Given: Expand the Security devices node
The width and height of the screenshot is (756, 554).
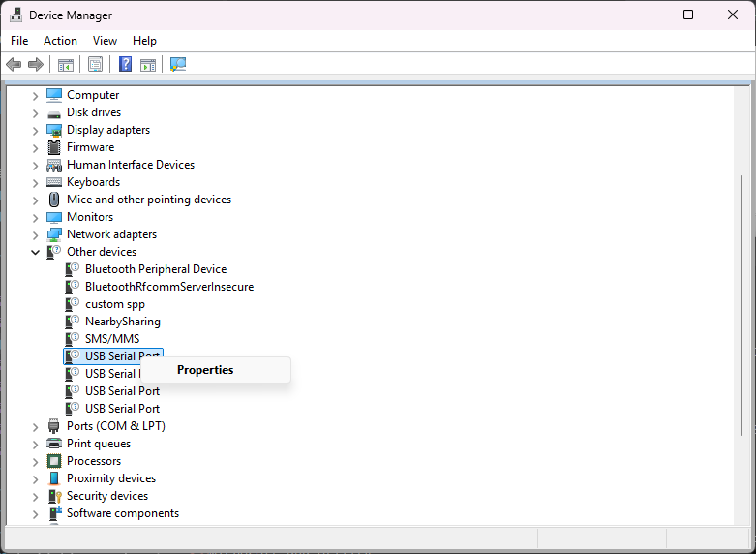Looking at the screenshot, I should (35, 497).
